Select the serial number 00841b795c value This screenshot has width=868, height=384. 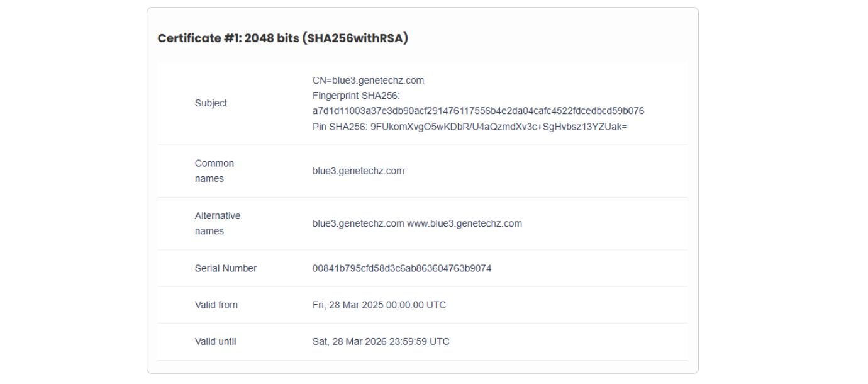(x=402, y=268)
